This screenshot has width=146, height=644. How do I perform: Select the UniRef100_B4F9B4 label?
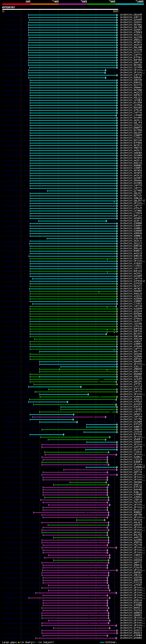click(131, 60)
